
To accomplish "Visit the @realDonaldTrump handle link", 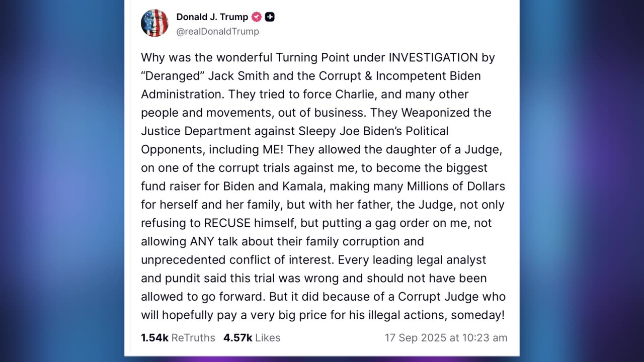I will coord(217,31).
